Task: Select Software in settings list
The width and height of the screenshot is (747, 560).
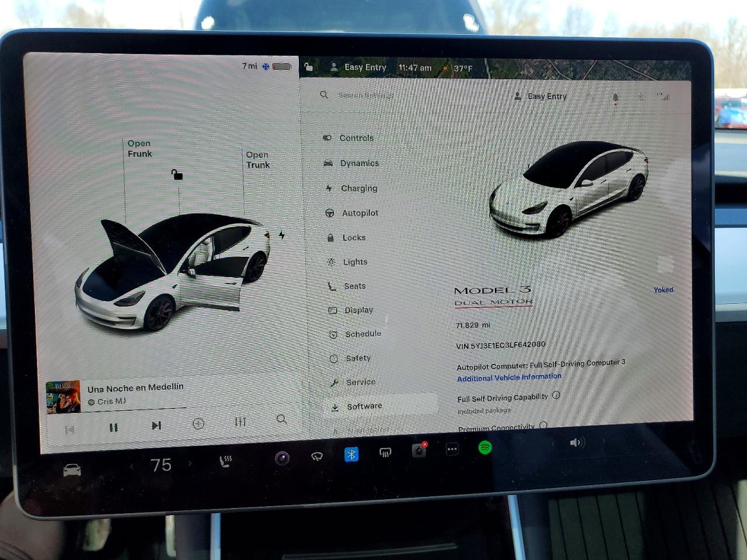Action: pos(381,406)
